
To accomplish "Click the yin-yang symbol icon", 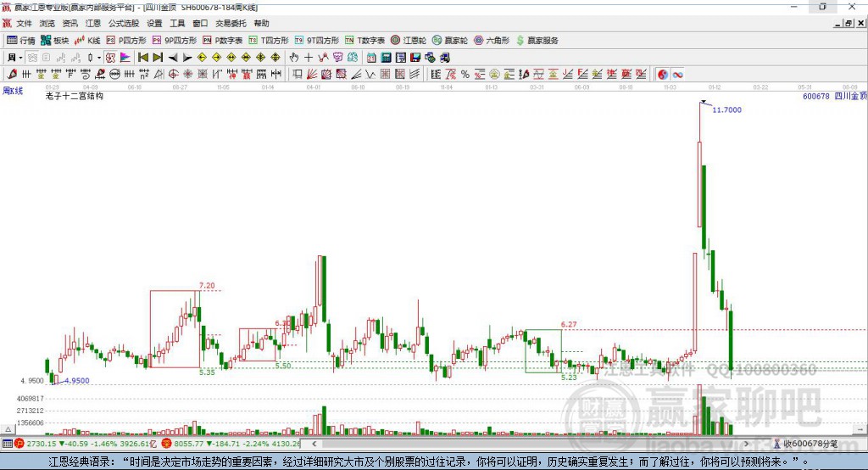I will tap(663, 75).
